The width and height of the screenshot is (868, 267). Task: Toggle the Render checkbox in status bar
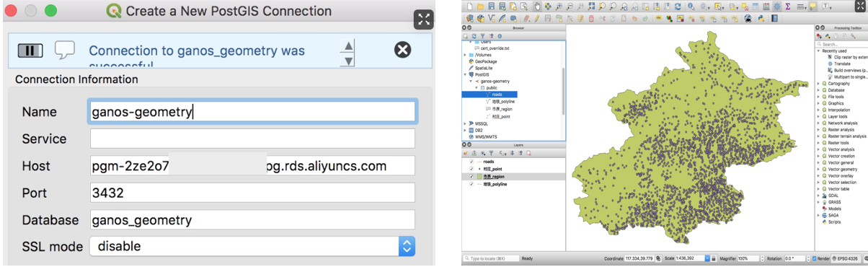pyautogui.click(x=815, y=258)
